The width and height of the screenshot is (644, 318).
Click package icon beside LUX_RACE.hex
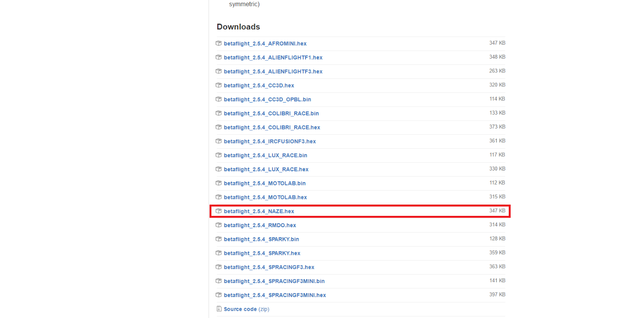click(x=219, y=169)
